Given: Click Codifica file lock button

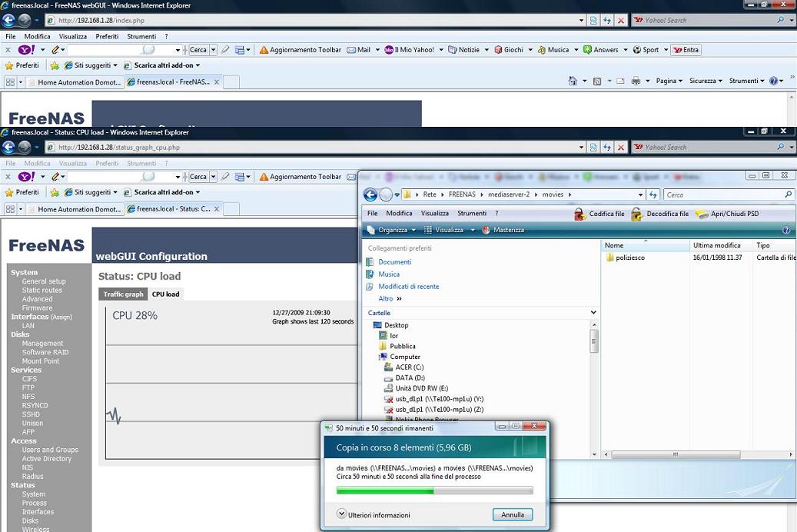Looking at the screenshot, I should tap(599, 214).
